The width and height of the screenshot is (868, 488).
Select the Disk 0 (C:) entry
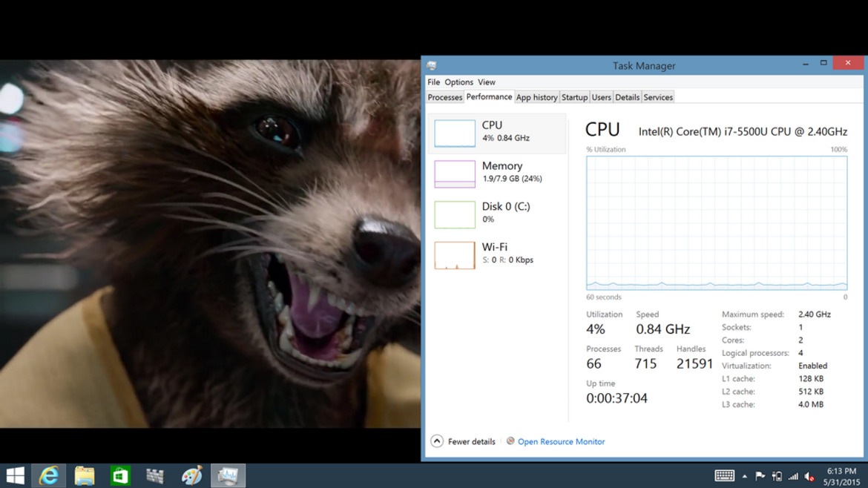497,214
